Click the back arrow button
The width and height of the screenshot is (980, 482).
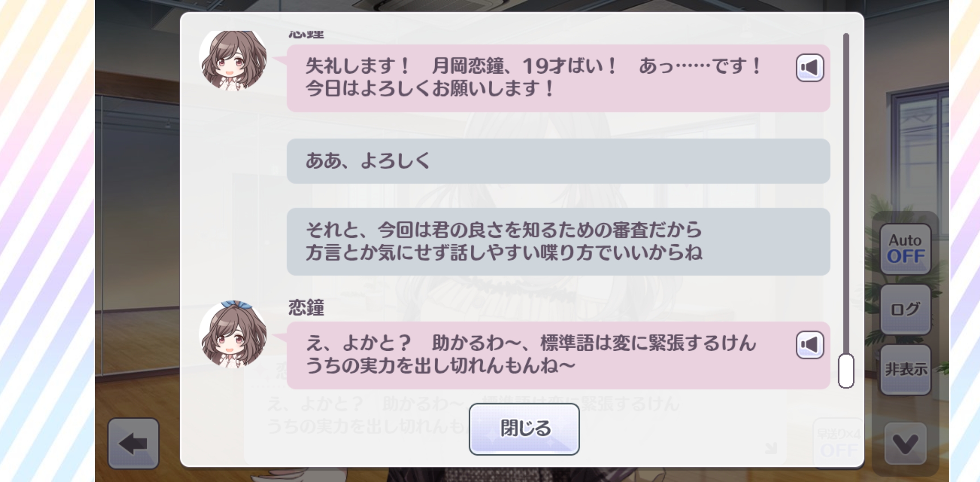[133, 444]
